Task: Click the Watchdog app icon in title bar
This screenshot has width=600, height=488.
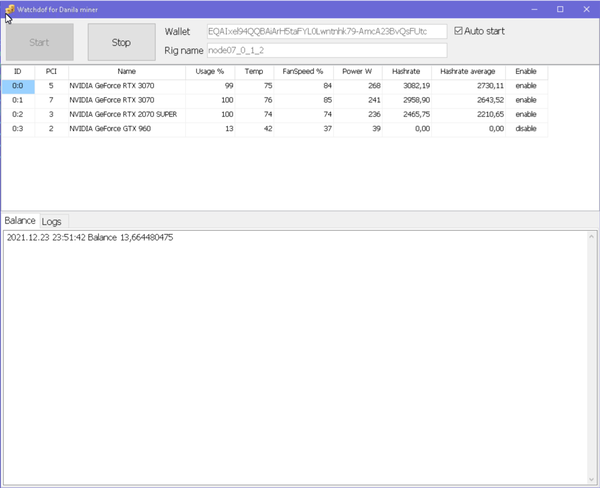Action: pos(9,9)
